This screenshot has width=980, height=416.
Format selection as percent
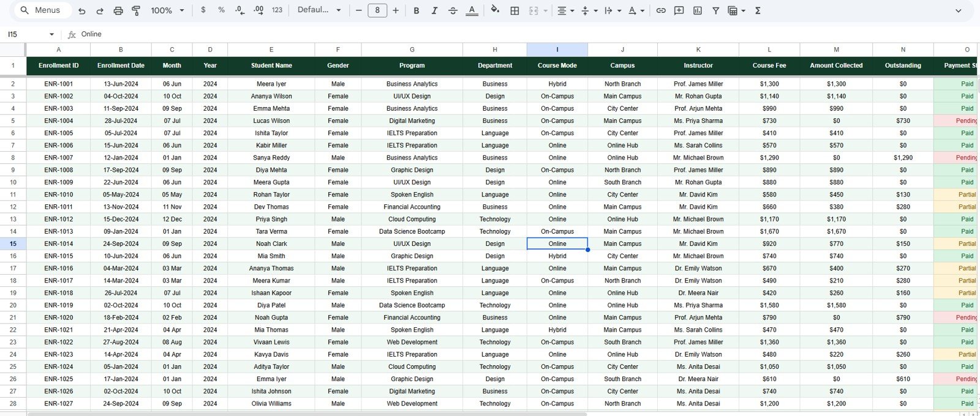(221, 10)
